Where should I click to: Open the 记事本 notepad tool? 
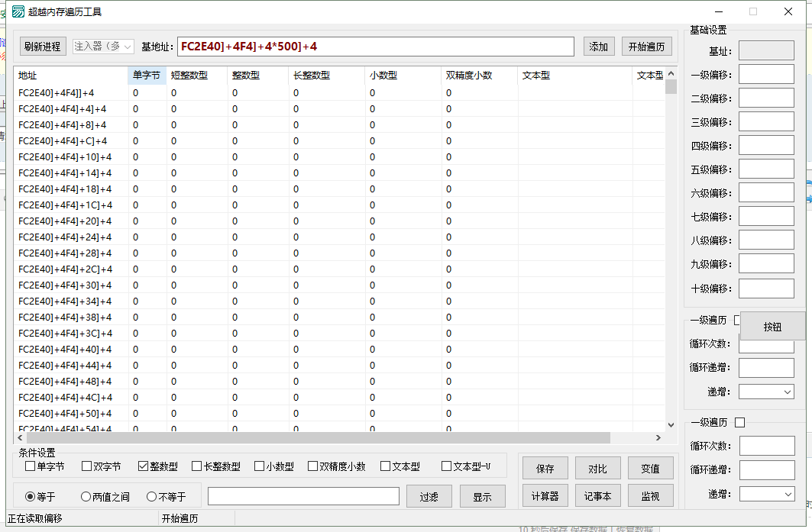(597, 496)
